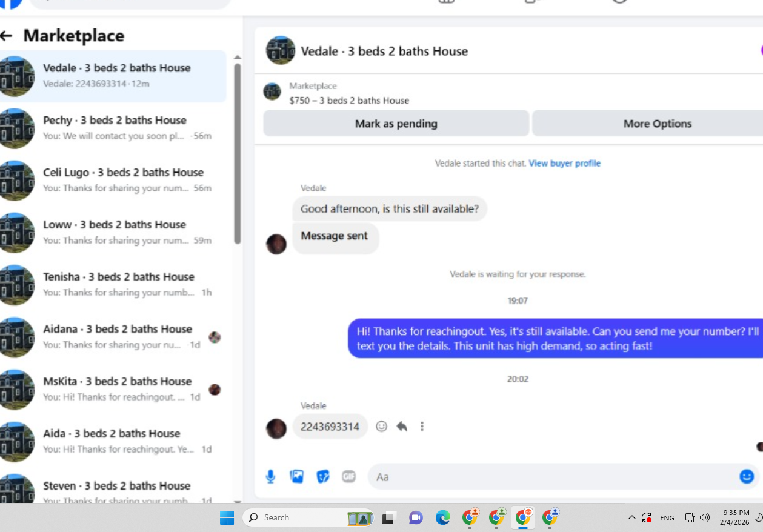Open the View buyer profile link
The height and width of the screenshot is (532, 763).
click(564, 163)
